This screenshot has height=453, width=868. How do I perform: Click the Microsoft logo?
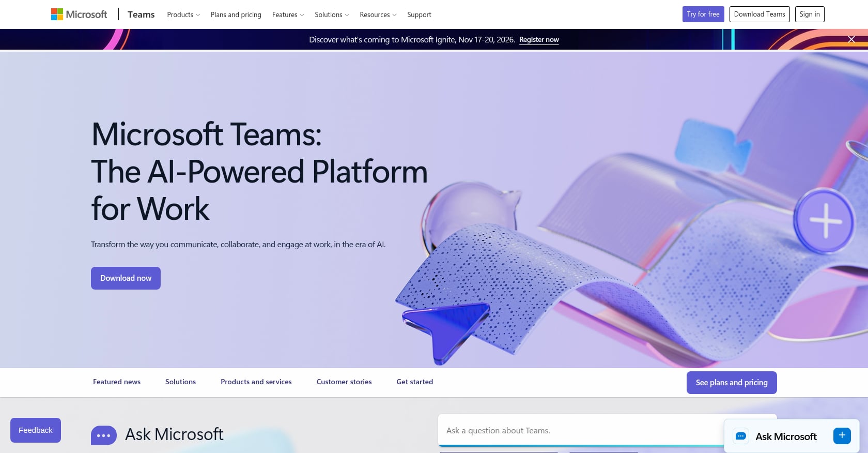pyautogui.click(x=79, y=14)
